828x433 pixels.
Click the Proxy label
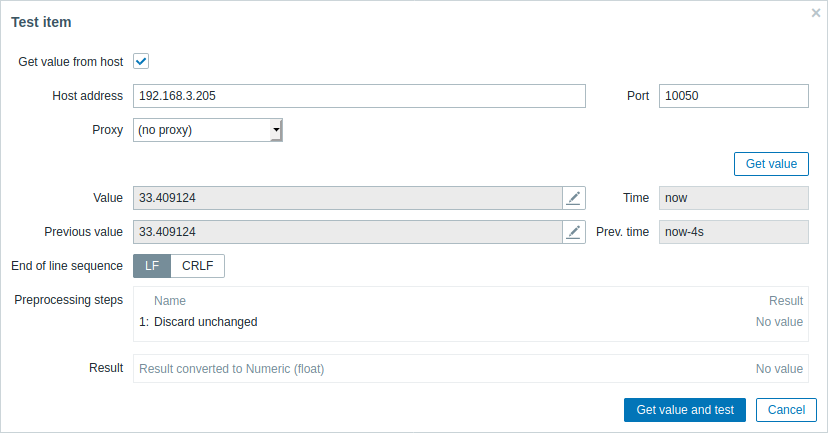pos(108,130)
